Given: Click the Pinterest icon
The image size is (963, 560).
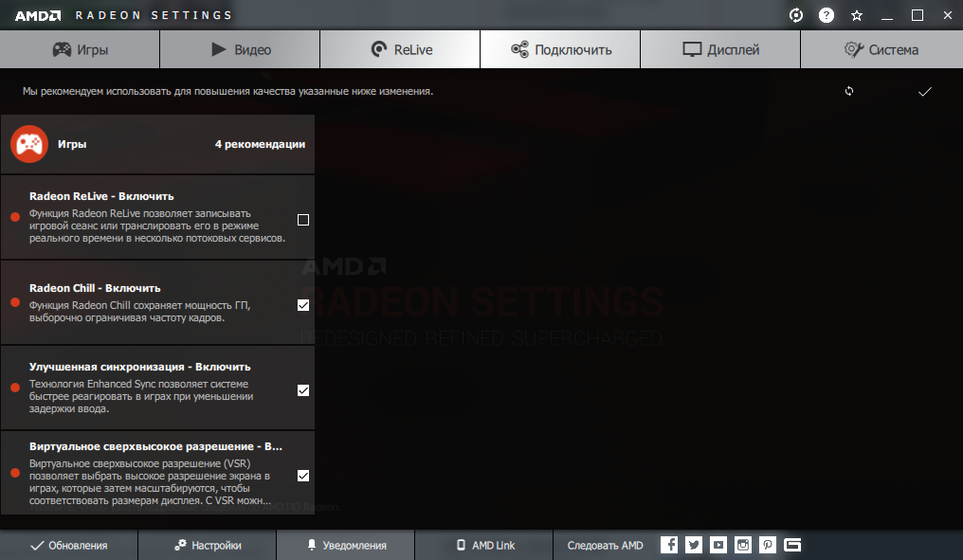Looking at the screenshot, I should [x=767, y=545].
